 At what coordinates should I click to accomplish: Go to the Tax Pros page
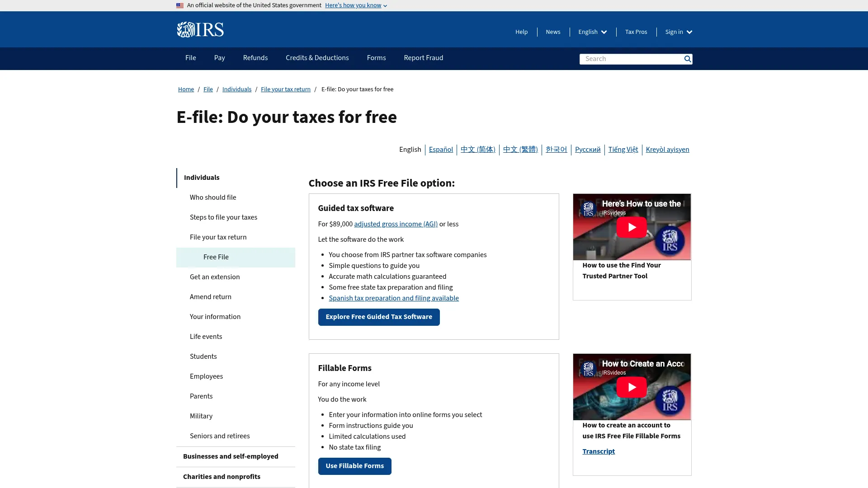click(636, 32)
